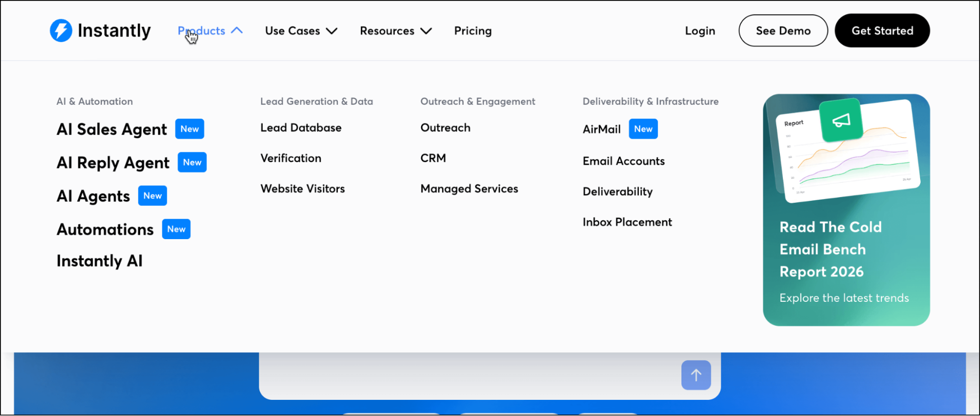Viewport: 980px width, 416px height.
Task: Open AI Sales Agent product page
Action: pos(112,129)
